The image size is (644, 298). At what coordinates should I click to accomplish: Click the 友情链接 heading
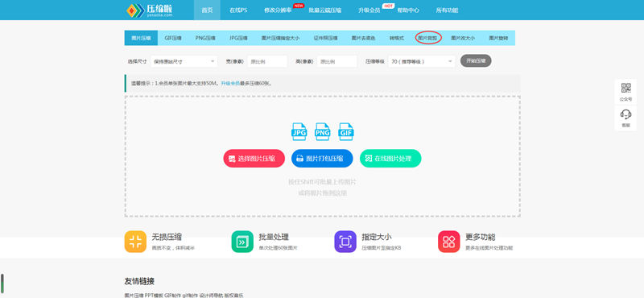pyautogui.click(x=139, y=282)
